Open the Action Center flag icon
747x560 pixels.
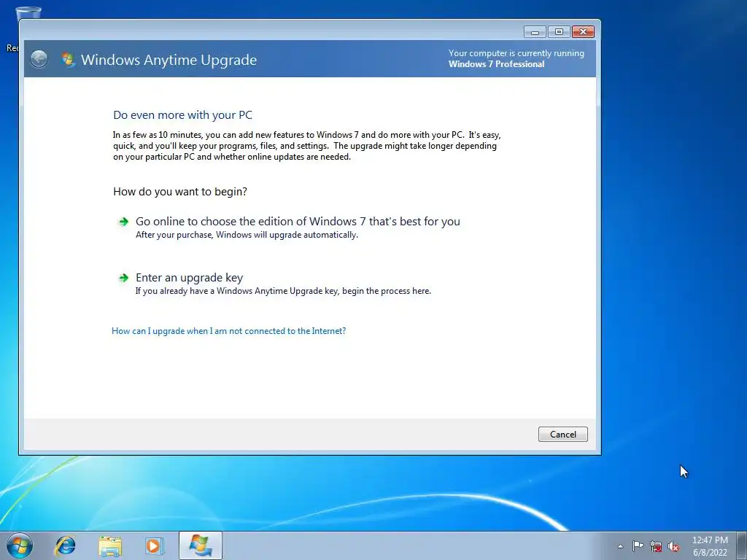click(638, 546)
